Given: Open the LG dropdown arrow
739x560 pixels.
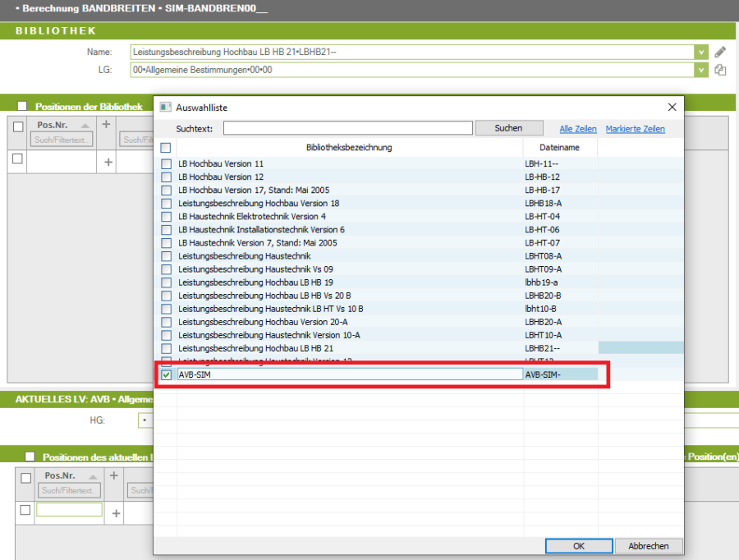Looking at the screenshot, I should pos(700,71).
